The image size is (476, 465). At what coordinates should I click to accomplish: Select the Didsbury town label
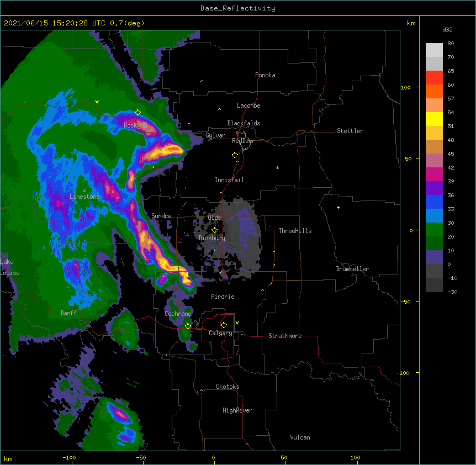tap(212, 238)
